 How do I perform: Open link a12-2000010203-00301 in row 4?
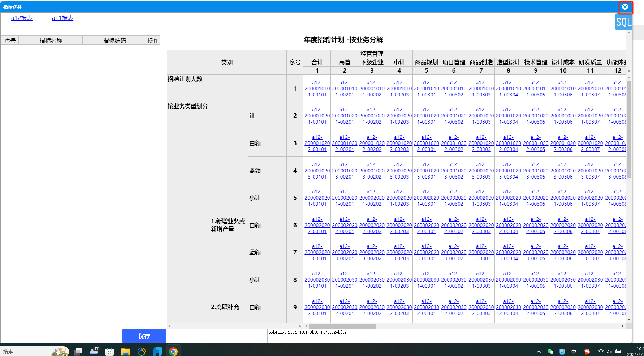click(x=427, y=171)
